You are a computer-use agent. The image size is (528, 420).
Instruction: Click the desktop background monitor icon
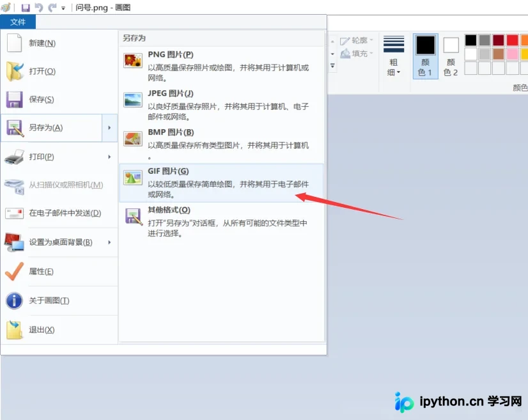15,242
